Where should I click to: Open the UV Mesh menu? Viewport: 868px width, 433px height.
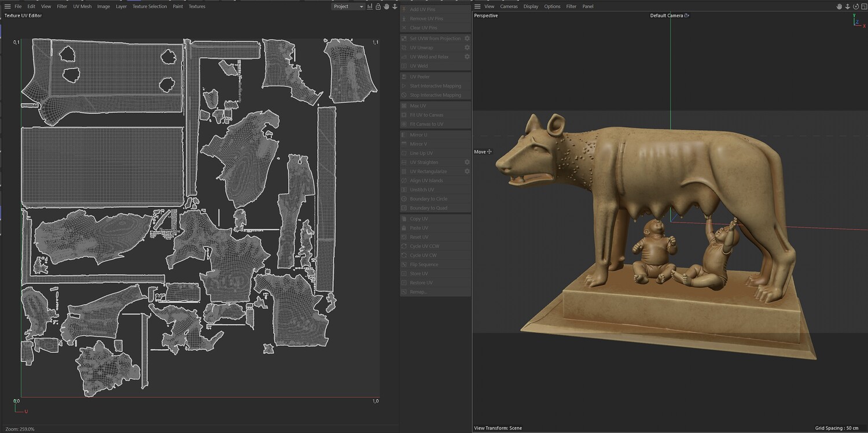[82, 6]
